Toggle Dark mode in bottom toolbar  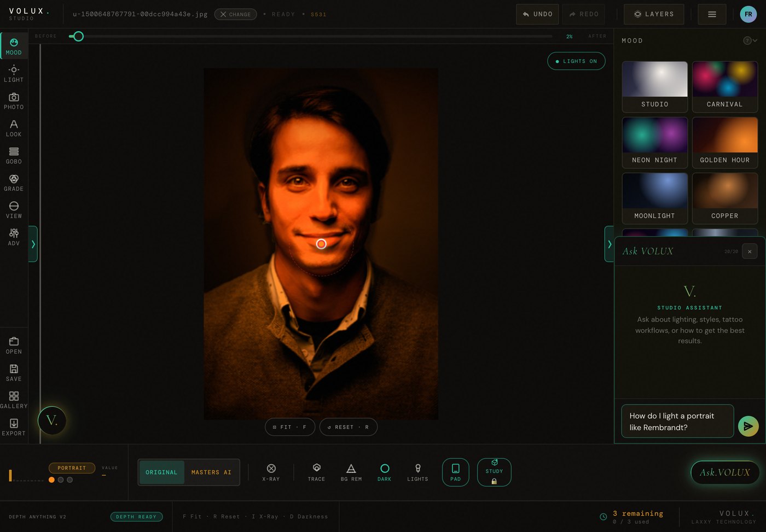click(x=385, y=472)
